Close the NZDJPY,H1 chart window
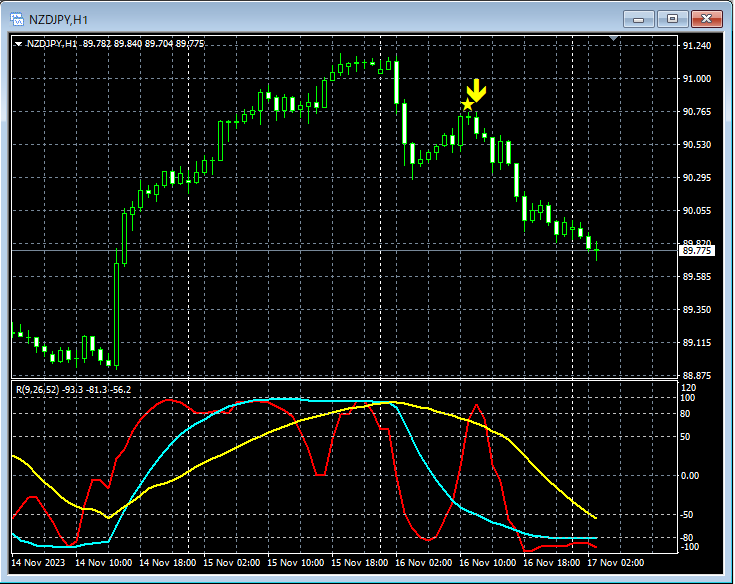The height and width of the screenshot is (584, 735). pyautogui.click(x=707, y=18)
